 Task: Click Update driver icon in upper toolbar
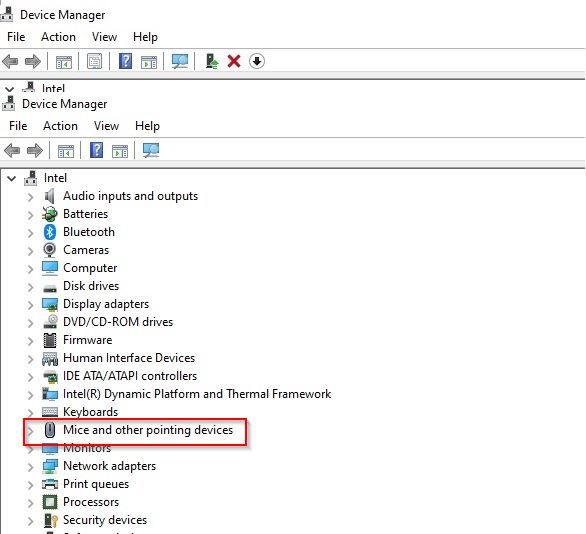pyautogui.click(x=212, y=61)
